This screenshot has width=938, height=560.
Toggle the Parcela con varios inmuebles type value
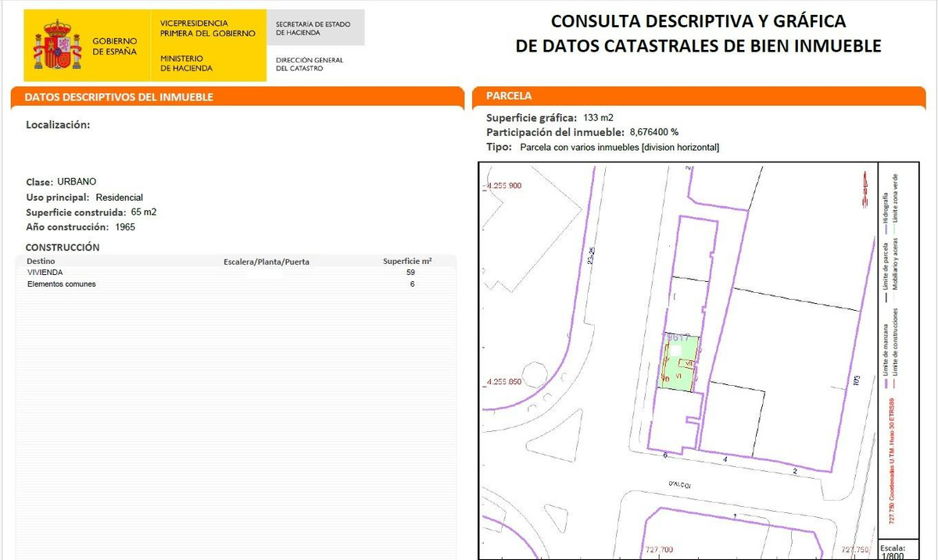click(620, 147)
